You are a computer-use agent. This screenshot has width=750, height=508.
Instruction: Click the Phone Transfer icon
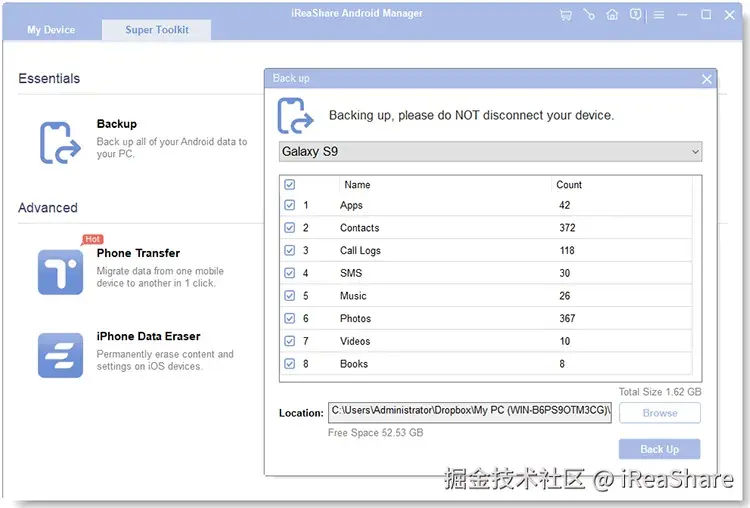click(60, 272)
